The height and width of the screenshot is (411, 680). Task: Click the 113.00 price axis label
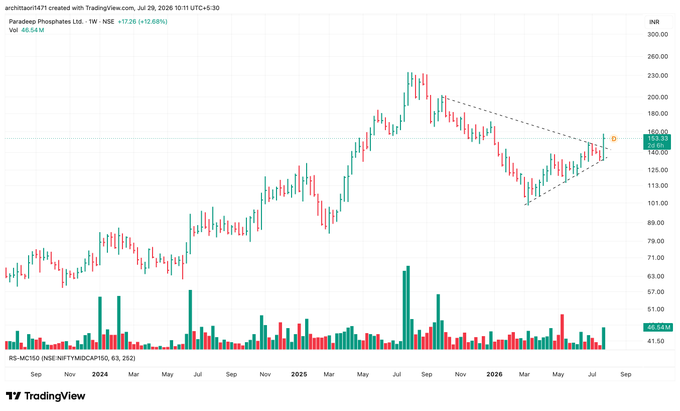pyautogui.click(x=657, y=186)
